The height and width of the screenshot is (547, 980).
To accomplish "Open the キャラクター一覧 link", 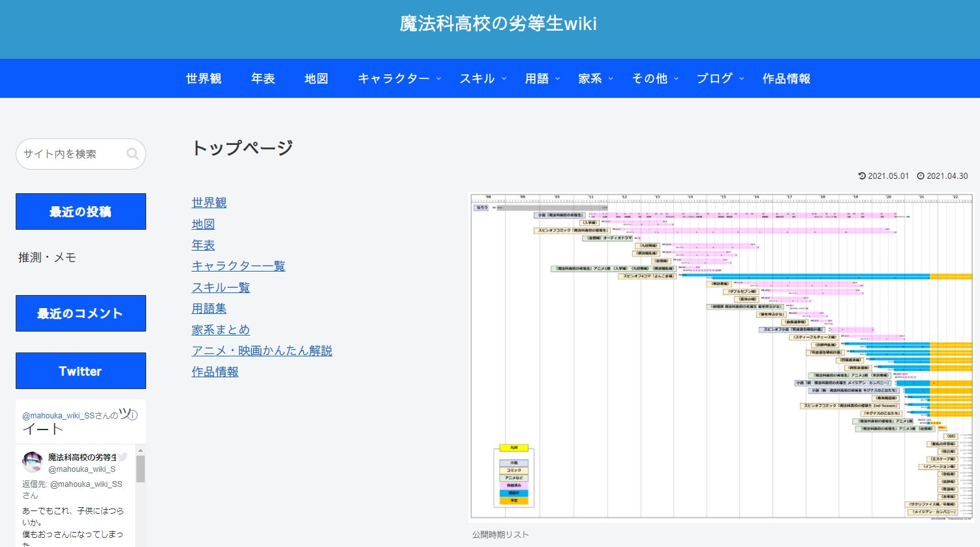I will click(x=238, y=266).
